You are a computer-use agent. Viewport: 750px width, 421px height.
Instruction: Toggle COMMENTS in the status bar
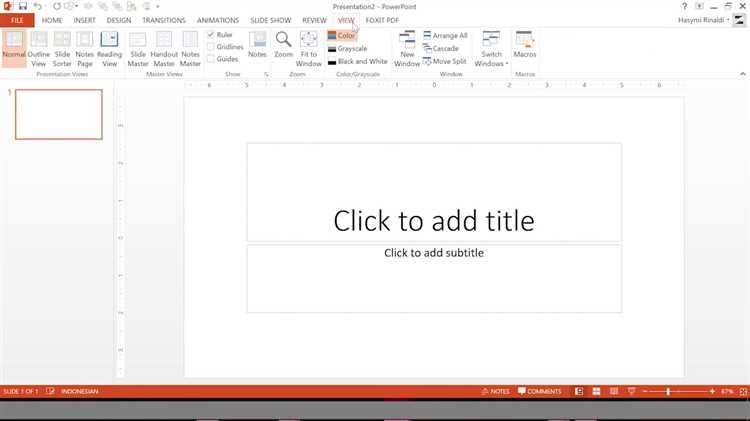(x=540, y=391)
